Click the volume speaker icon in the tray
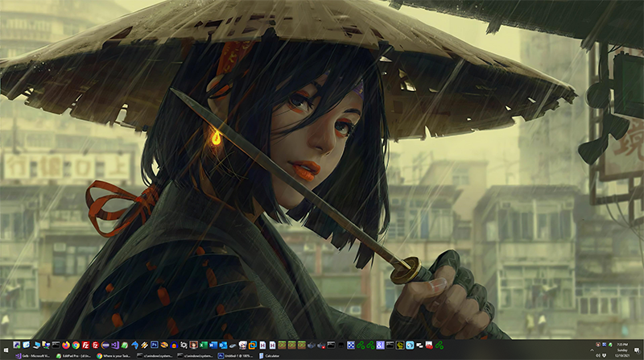The image size is (644, 360). [598, 355]
